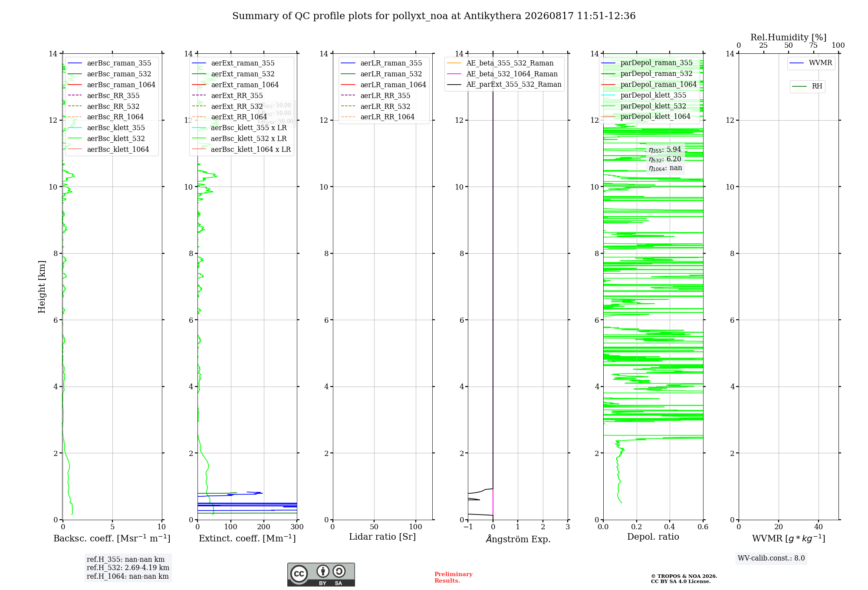The height and width of the screenshot is (590, 868).
Task: Click the η1064: nan annotation
Action: (x=665, y=168)
